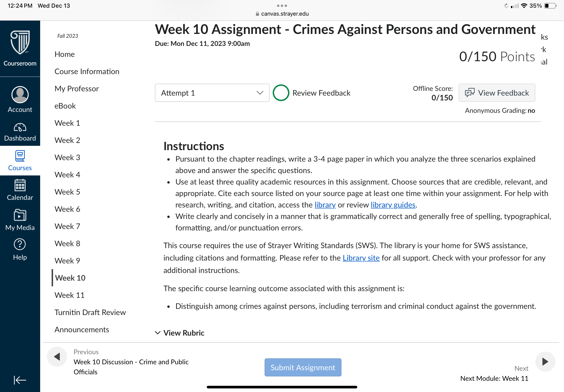Screen dimensions: 564x392
Task: Open the Attempt 1 dropdown
Action: 212,93
